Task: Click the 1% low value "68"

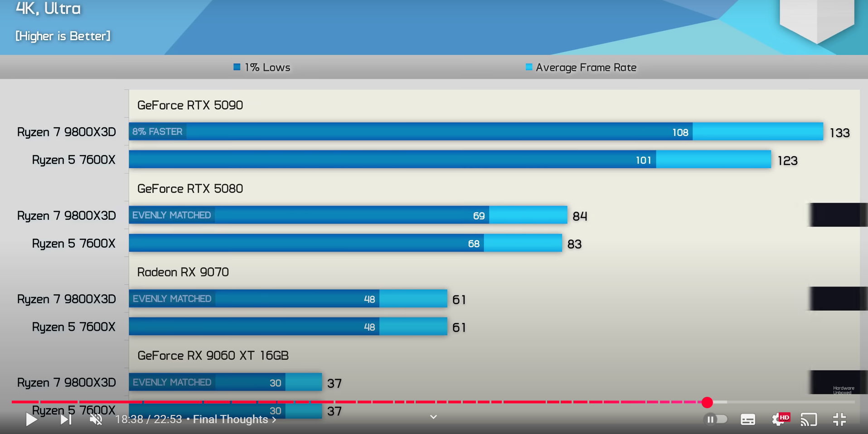Action: 474,244
